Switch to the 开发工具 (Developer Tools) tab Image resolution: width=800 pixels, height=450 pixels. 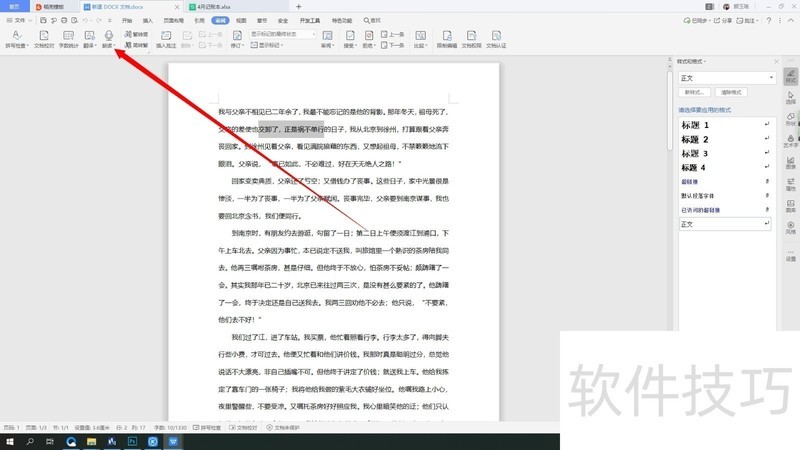coord(310,20)
